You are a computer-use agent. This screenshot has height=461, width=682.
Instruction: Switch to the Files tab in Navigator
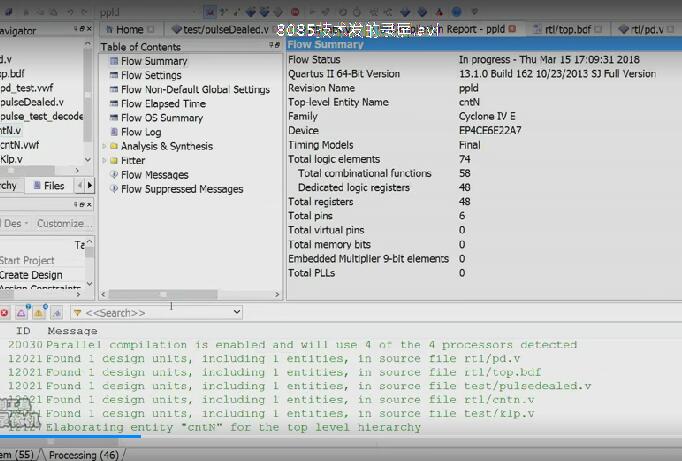[x=49, y=186]
